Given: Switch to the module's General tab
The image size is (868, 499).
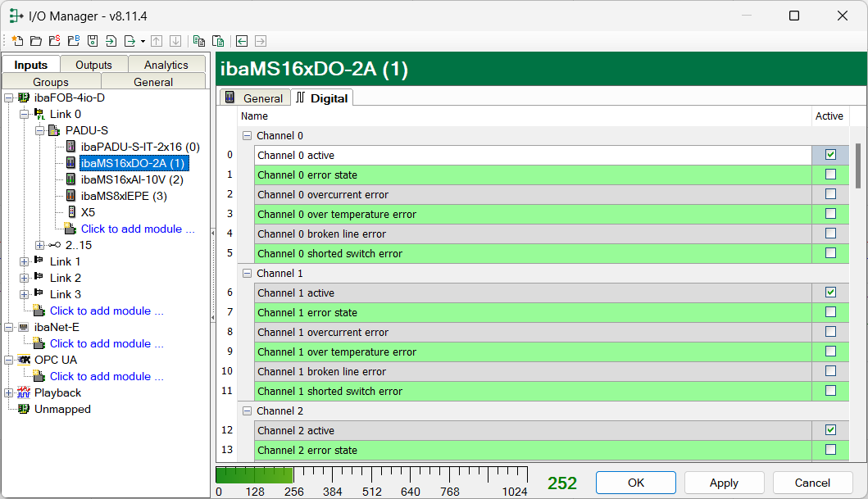Looking at the screenshot, I should coord(255,98).
